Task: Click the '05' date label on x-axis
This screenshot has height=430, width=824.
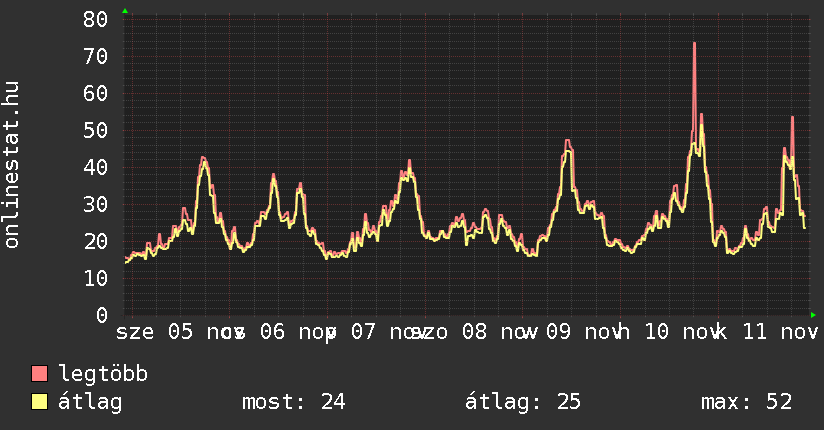Action: [180, 331]
